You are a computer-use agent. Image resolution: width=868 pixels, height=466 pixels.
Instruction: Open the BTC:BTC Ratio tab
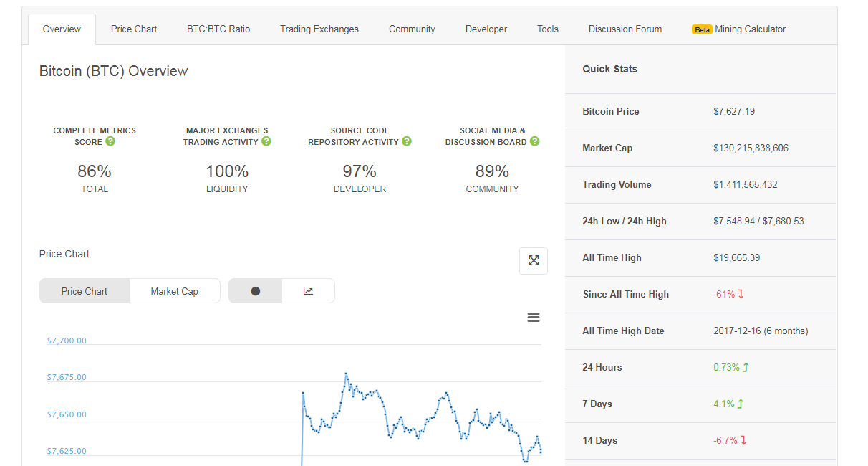pos(218,29)
